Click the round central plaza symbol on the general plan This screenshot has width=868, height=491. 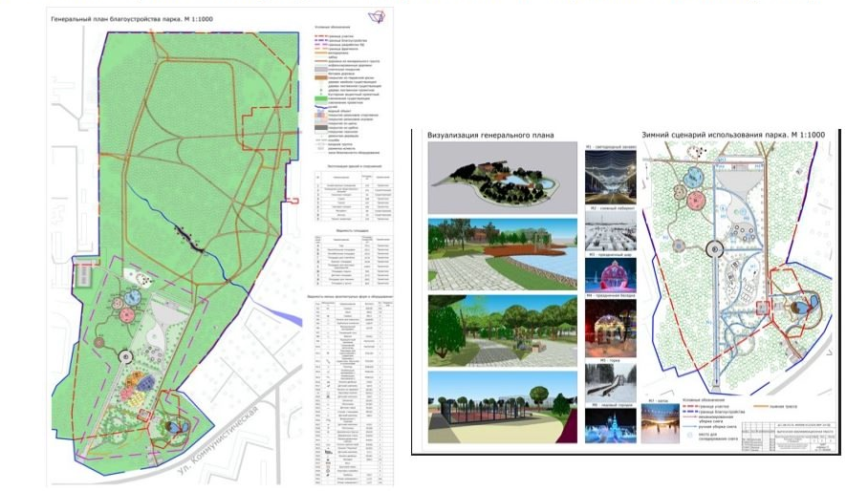[x=126, y=355]
